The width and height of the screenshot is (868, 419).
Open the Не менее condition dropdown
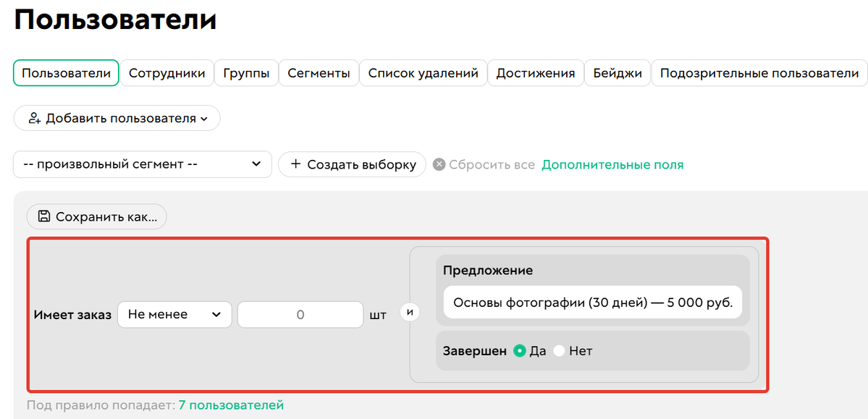click(x=174, y=314)
